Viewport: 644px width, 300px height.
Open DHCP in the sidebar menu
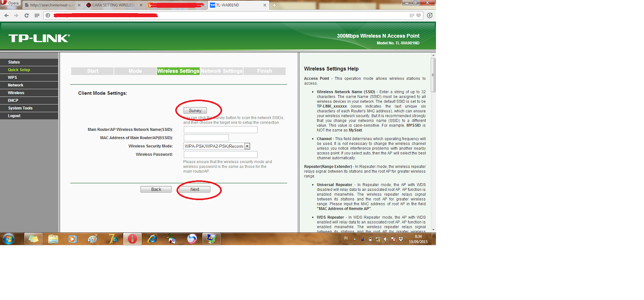pyautogui.click(x=29, y=100)
